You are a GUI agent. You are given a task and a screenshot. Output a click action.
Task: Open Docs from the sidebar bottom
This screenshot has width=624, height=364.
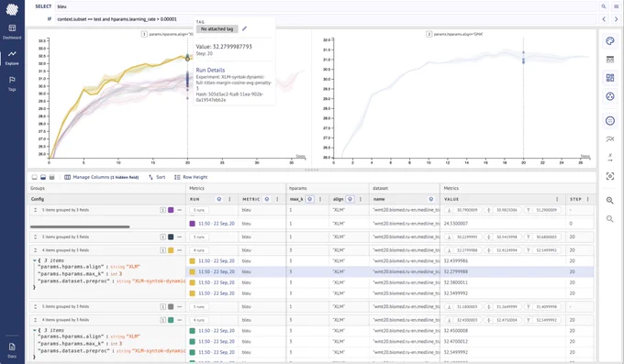pos(12,350)
